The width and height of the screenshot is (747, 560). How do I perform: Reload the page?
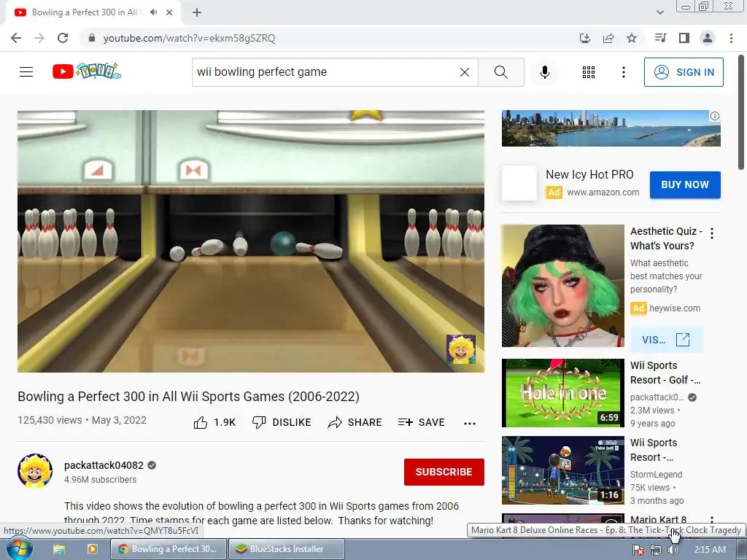tap(63, 38)
